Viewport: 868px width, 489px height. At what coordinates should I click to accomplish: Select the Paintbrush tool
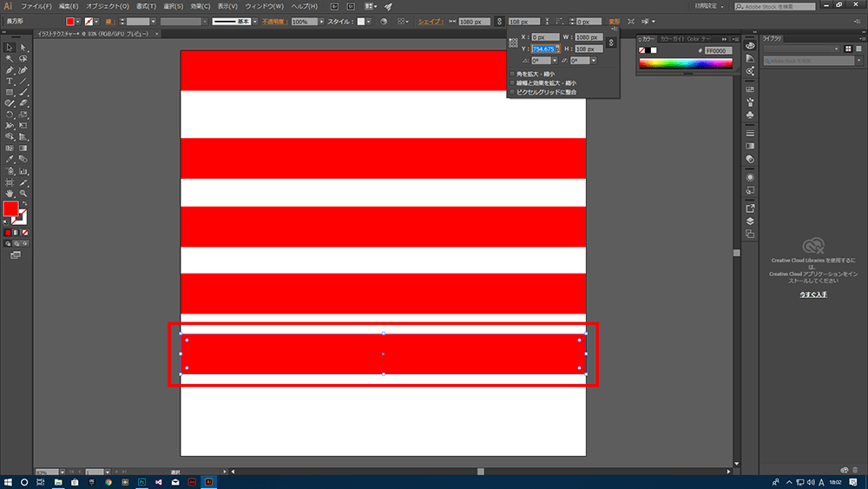tap(23, 92)
